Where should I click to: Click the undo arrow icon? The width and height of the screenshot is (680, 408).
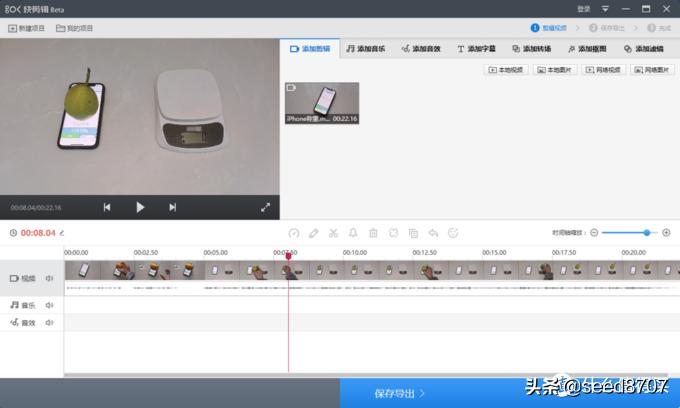point(433,233)
